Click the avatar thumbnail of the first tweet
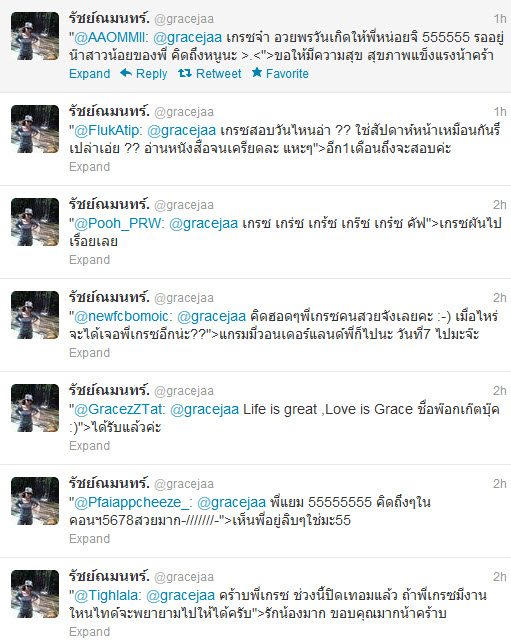The width and height of the screenshot is (511, 642). [35, 36]
